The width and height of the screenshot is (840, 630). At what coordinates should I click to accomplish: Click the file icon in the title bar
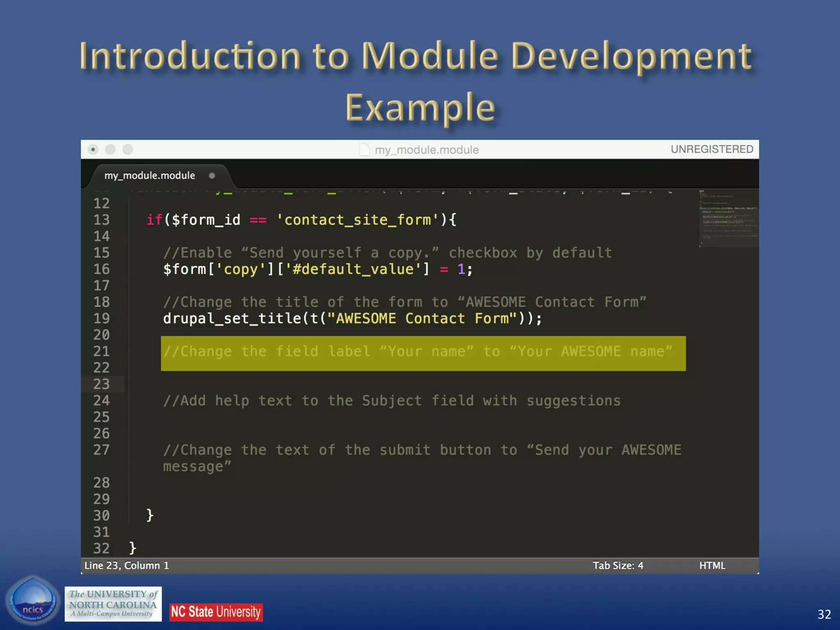(364, 150)
